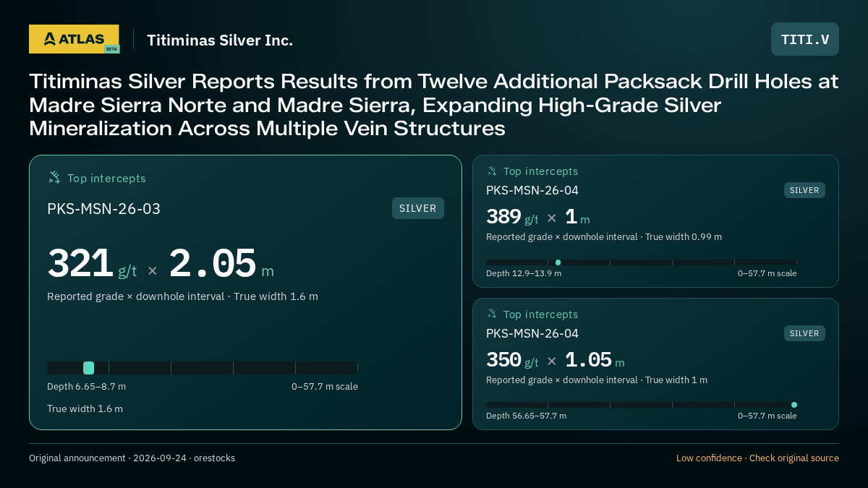The height and width of the screenshot is (488, 868).
Task: Click the ATLAS beta logo
Action: [74, 39]
